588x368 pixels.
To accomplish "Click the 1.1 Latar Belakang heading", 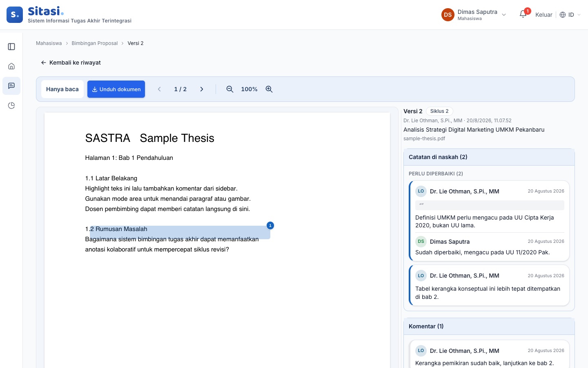I will [x=111, y=178].
